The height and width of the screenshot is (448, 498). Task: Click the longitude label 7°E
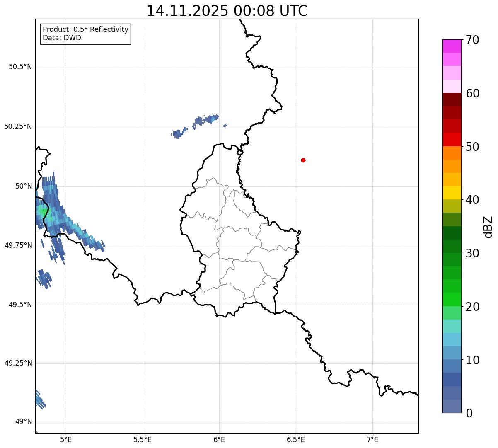click(x=372, y=439)
